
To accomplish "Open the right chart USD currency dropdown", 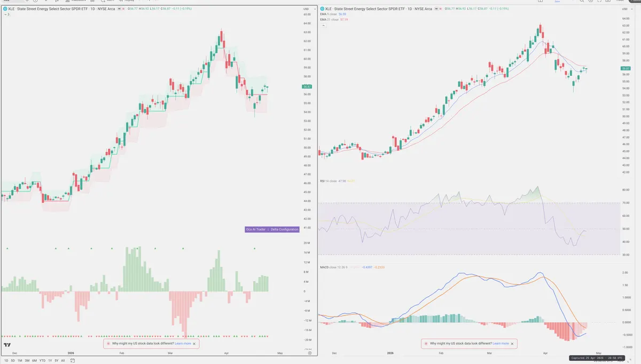I will pos(628,9).
